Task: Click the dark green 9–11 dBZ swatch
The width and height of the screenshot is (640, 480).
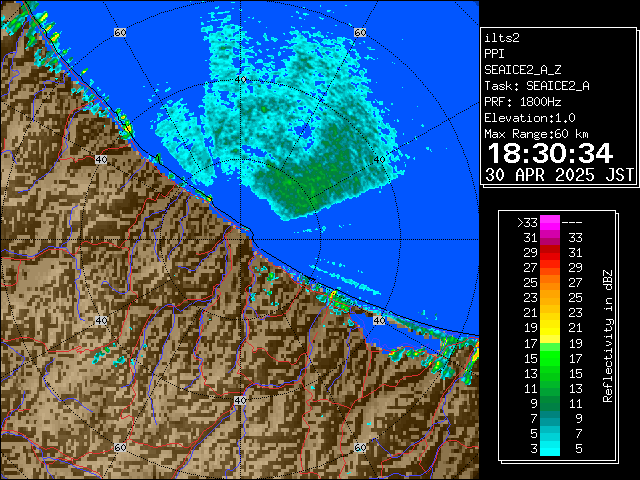Action: click(550, 403)
